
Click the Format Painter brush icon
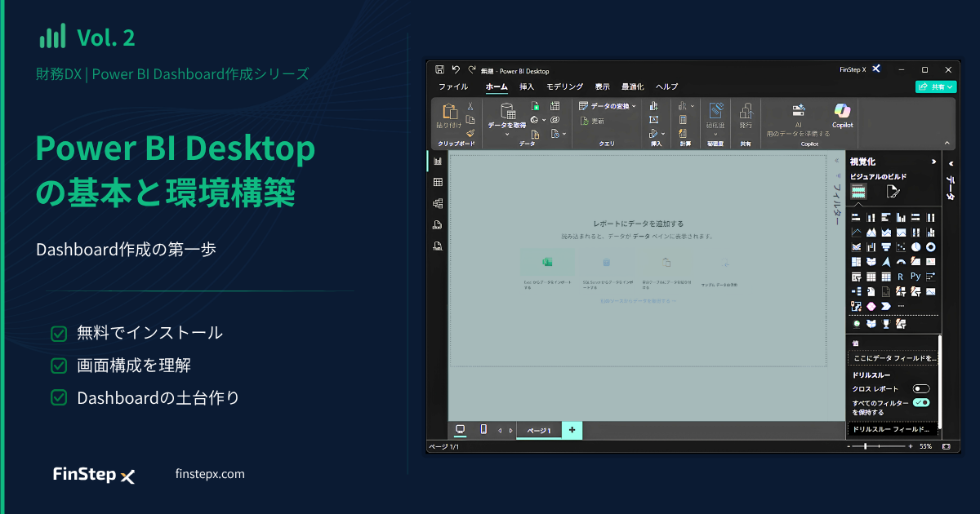470,132
